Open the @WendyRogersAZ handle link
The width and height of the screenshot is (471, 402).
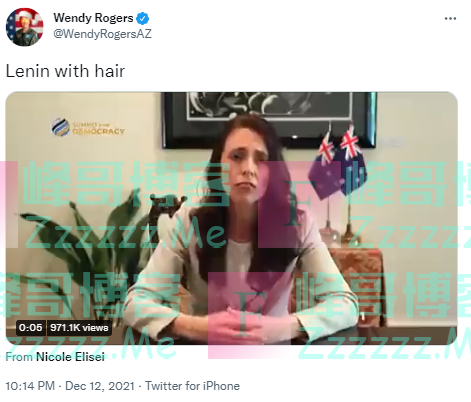point(102,34)
